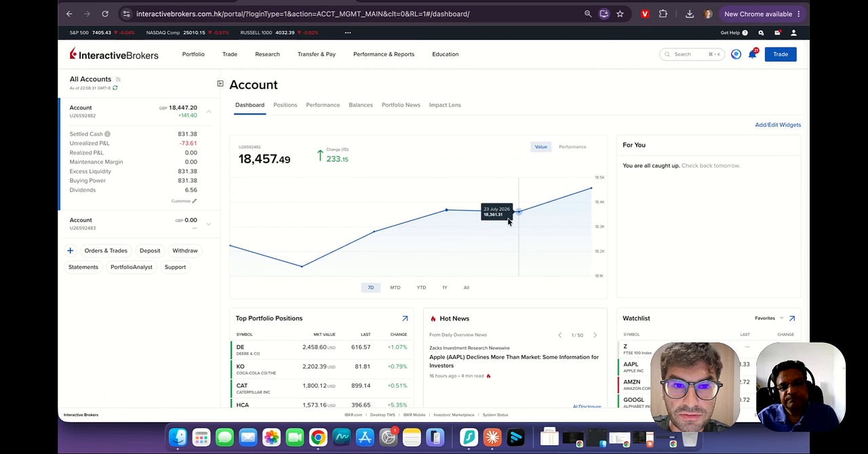The width and height of the screenshot is (868, 454).
Task: Click the Deposit button
Action: (x=150, y=251)
